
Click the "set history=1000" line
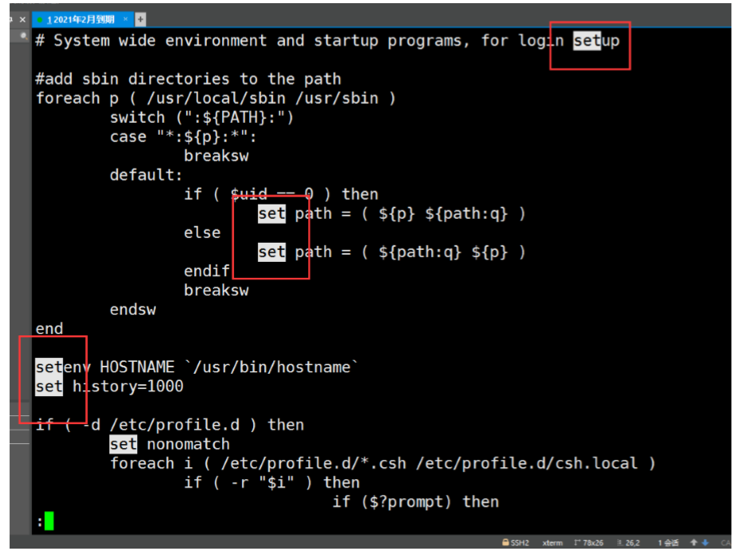[109, 387]
